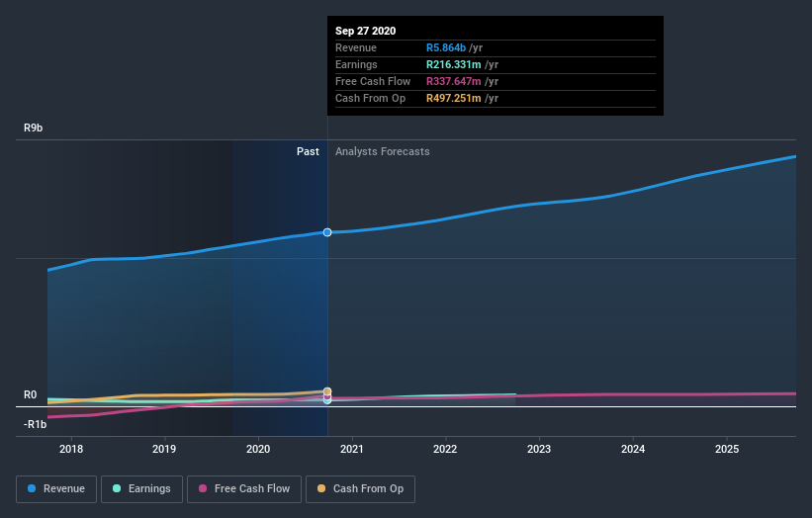Click the Cash From Op label in tooltip

tap(370, 98)
